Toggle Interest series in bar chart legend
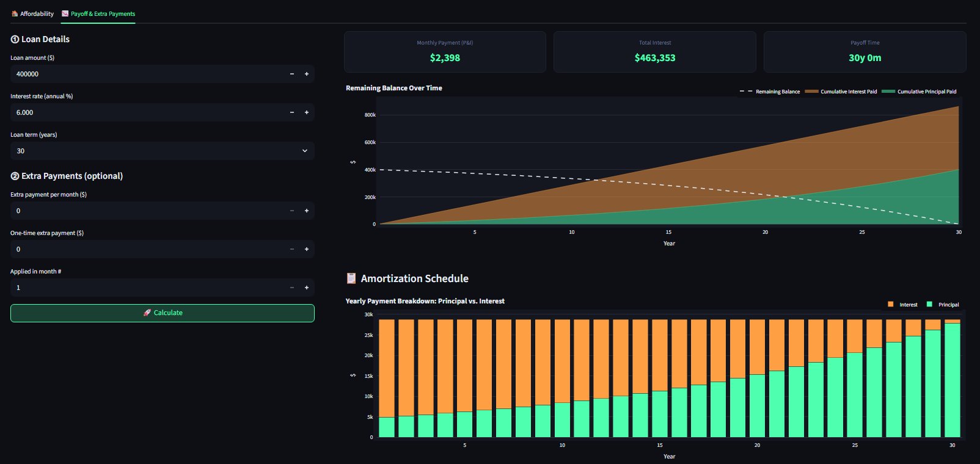Image resolution: width=980 pixels, height=464 pixels. pyautogui.click(x=902, y=305)
